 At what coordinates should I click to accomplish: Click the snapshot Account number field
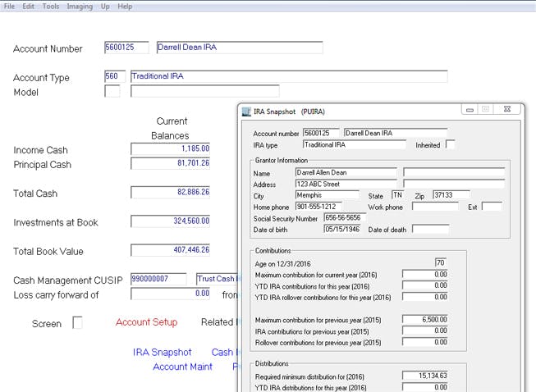pos(321,133)
